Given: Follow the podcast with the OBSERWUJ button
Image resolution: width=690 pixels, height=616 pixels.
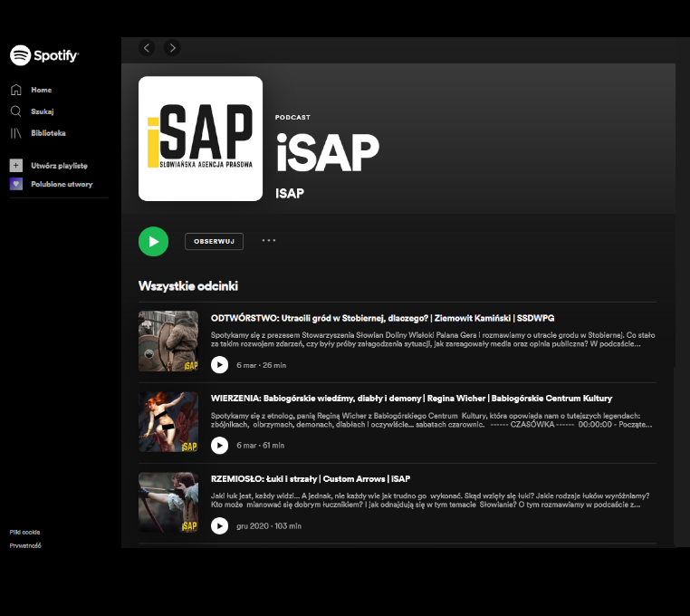Looking at the screenshot, I should tap(214, 241).
